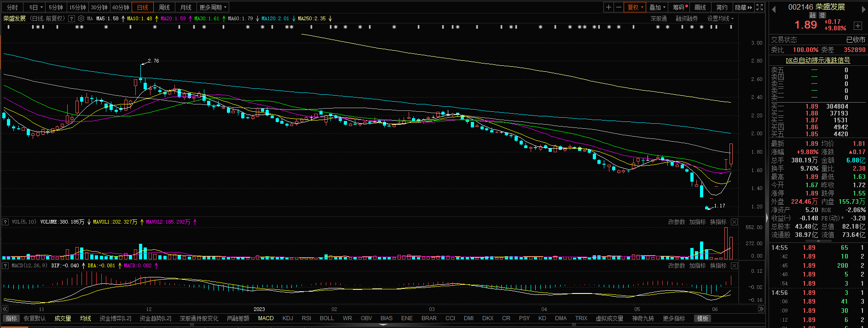Viewport: 868px width, 328px height.
Task: Close the MACD indicator panel
Action: 734,266
